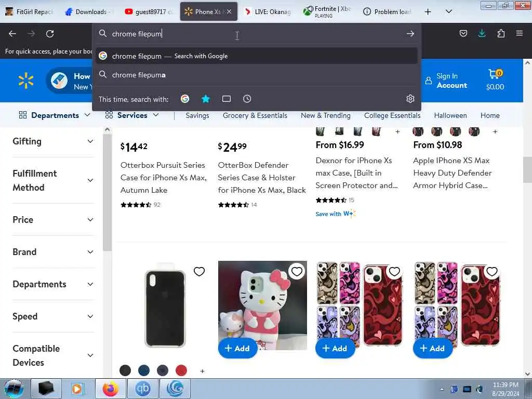Open a new browser tab with plus
This screenshot has width=532, height=399.
click(x=428, y=12)
